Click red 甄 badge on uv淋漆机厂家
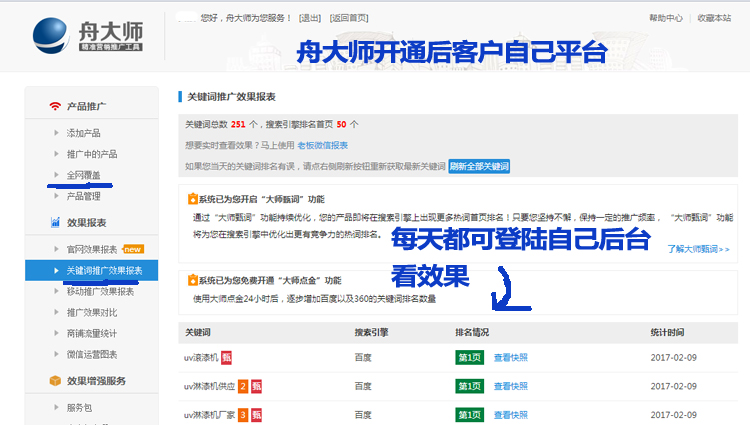 pos(257,415)
